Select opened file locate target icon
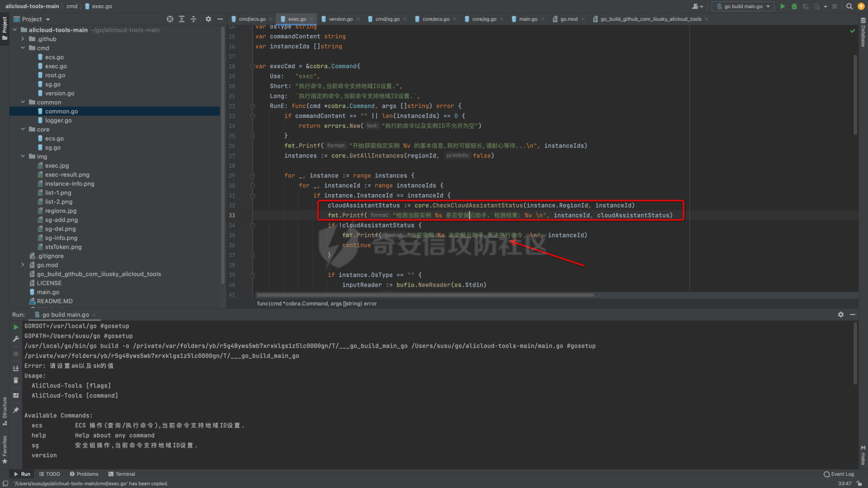The image size is (868, 488). [x=170, y=19]
